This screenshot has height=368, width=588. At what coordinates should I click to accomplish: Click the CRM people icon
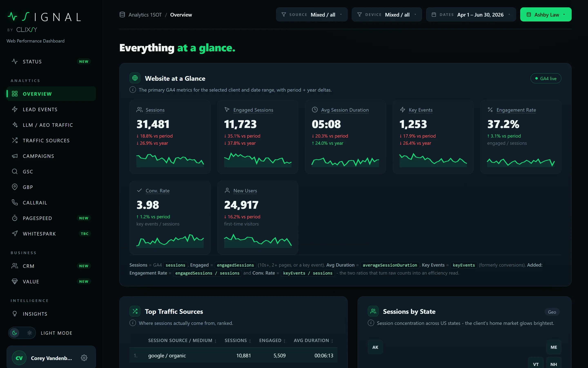click(14, 266)
